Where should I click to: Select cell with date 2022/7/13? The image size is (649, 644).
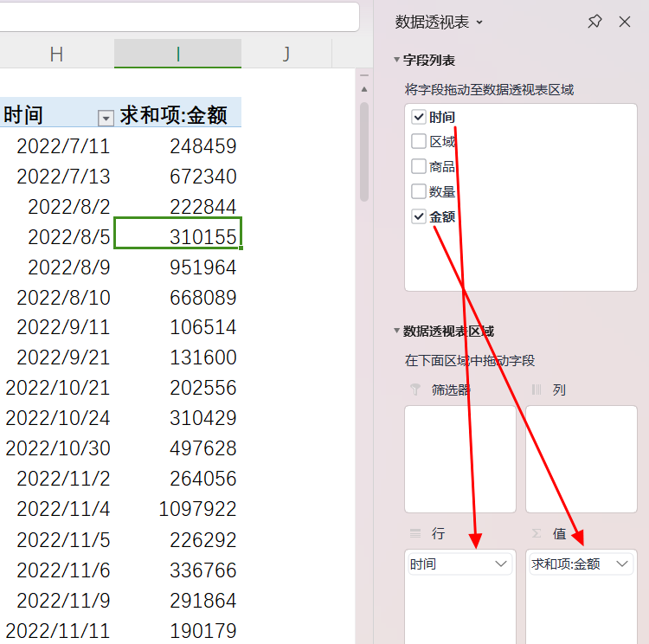57,177
